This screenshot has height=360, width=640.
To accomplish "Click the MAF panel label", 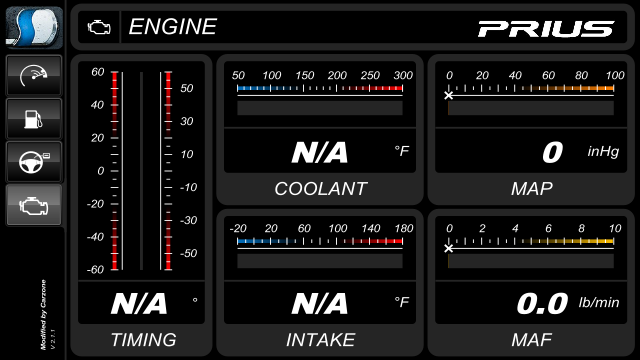I will [532, 340].
